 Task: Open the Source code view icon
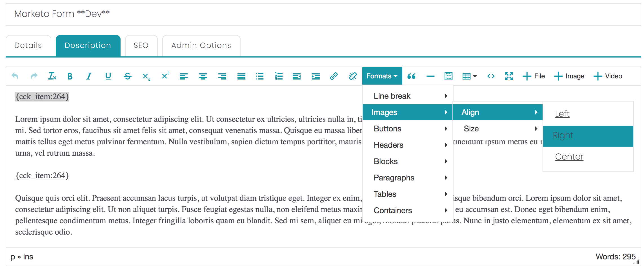coord(491,76)
